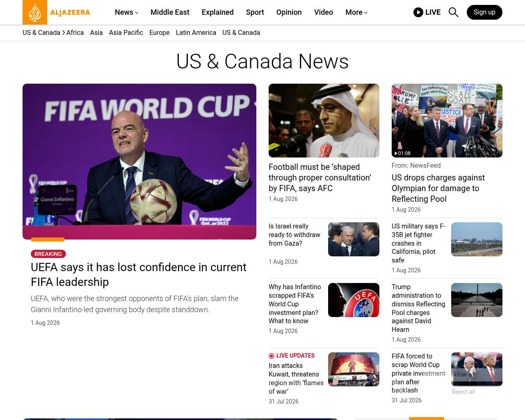
Task: Open the search magnifier icon
Action: click(x=453, y=12)
